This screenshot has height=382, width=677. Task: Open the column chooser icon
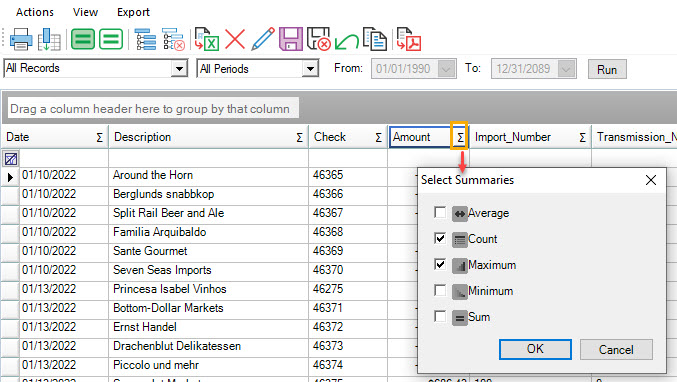[x=49, y=39]
